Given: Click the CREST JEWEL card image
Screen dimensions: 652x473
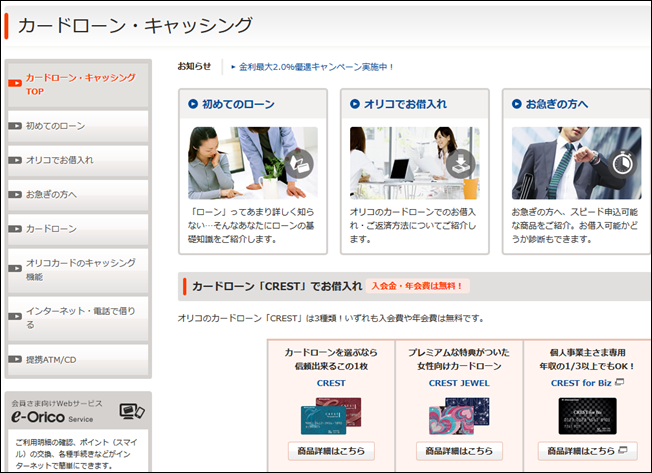Looking at the screenshot, I should 459,416.
